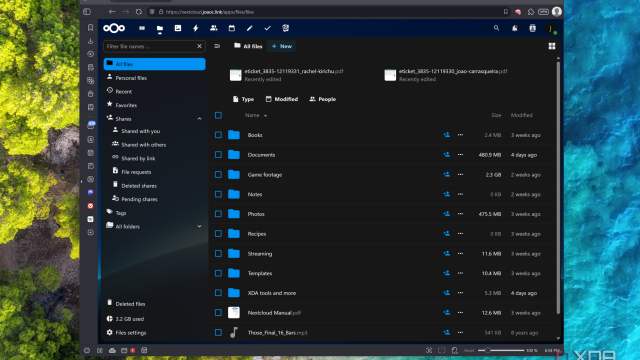Share the Game footage folder

(x=447, y=174)
